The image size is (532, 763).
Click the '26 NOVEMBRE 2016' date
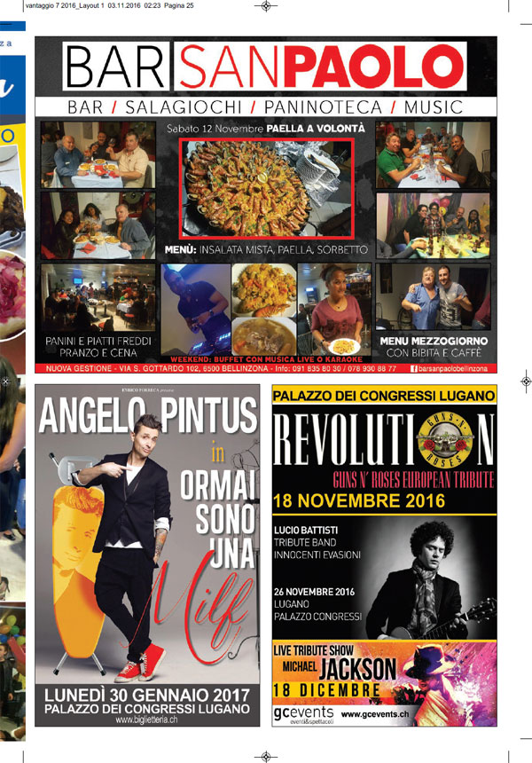(314, 592)
